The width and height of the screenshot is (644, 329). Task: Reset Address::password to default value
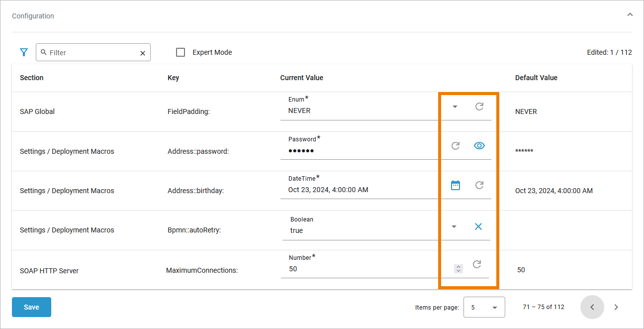coord(455,146)
